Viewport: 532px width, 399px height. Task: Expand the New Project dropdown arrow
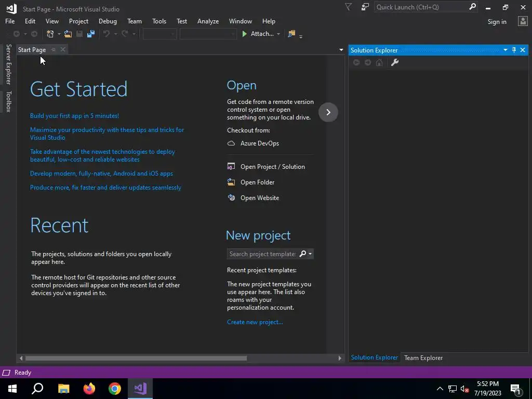(x=59, y=34)
